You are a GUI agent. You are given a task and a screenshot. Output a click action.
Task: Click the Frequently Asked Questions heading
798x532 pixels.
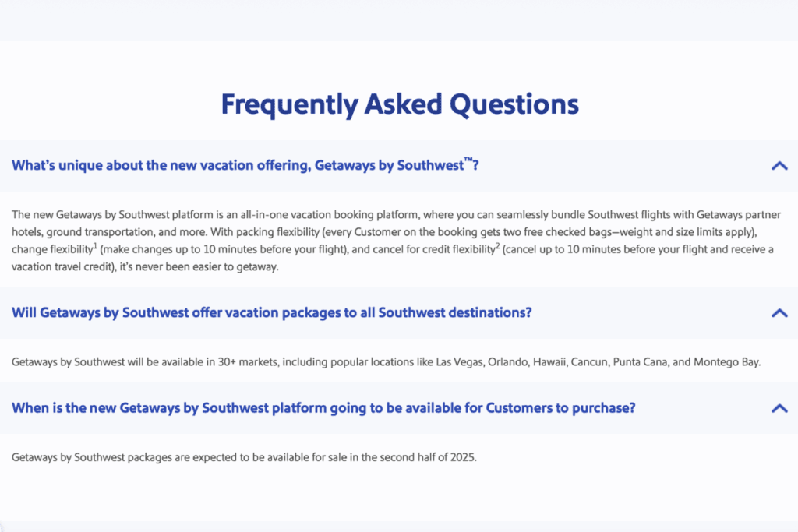[399, 104]
